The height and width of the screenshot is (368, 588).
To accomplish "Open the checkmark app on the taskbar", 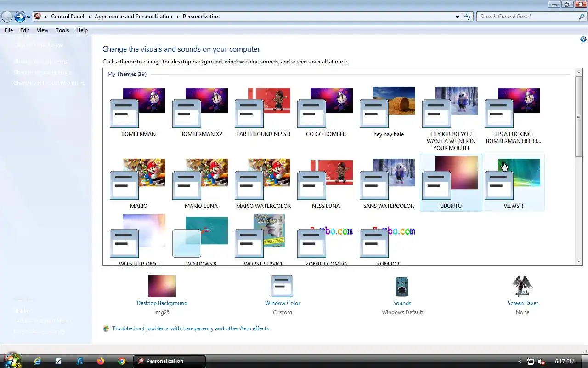I will (x=58, y=361).
